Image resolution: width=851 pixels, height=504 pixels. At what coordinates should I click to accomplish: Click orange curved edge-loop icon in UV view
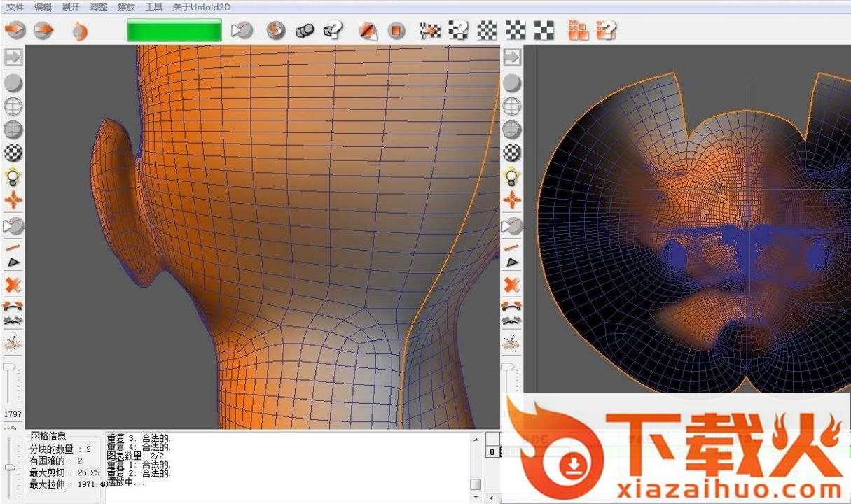513,306
